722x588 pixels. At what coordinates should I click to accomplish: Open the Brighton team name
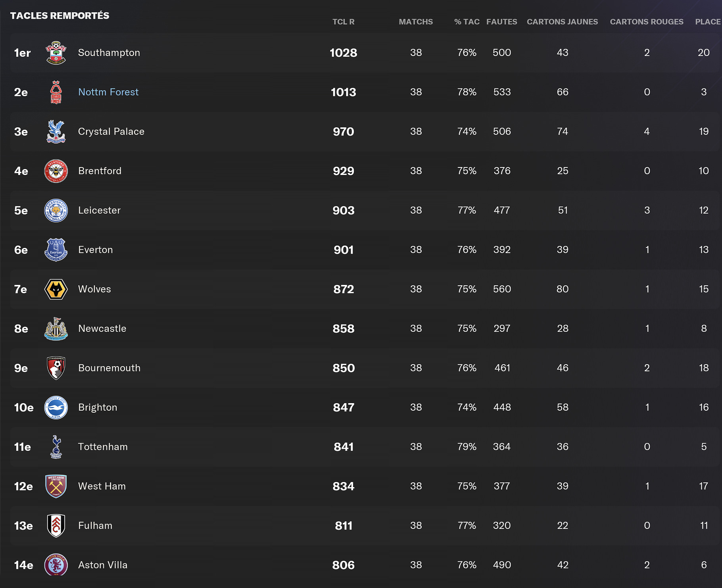click(98, 407)
